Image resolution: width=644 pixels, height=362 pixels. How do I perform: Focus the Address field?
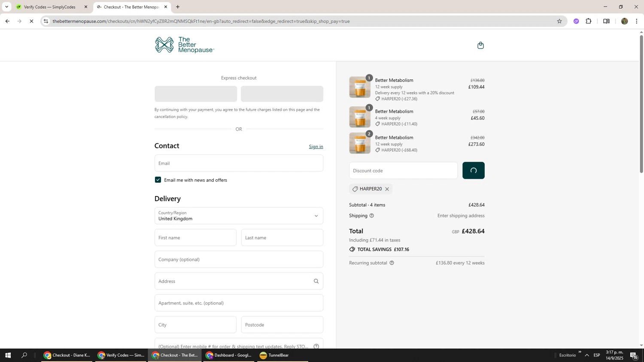(x=239, y=281)
